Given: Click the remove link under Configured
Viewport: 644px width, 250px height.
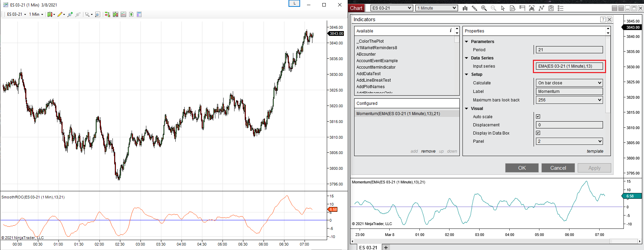Looking at the screenshot, I should point(428,151).
